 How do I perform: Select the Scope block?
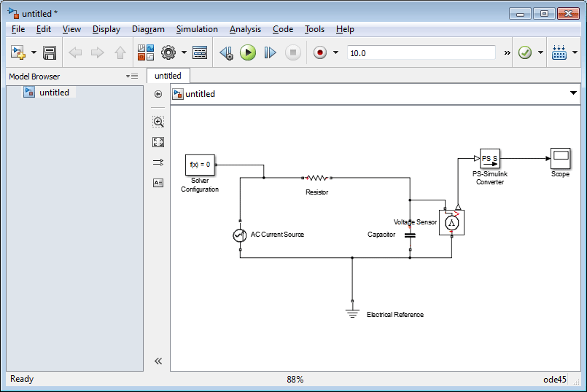(x=561, y=159)
